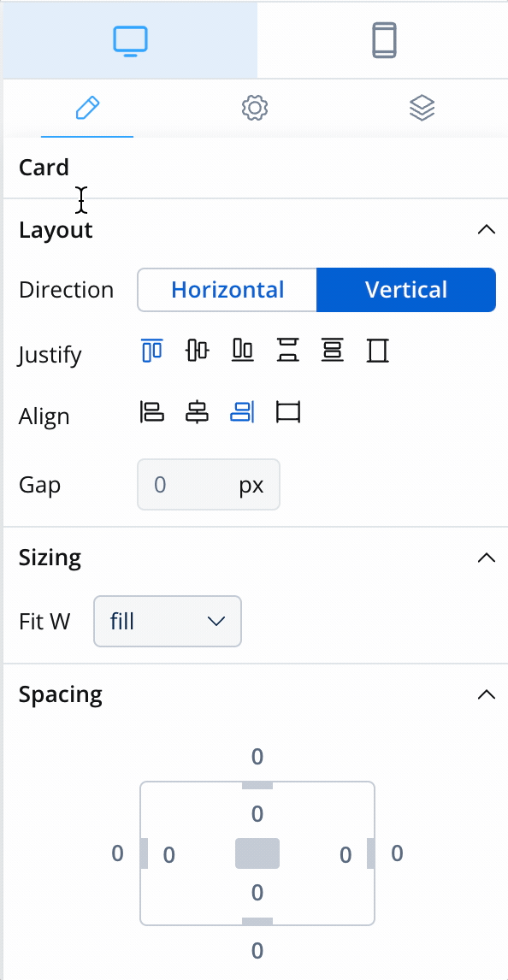The image size is (508, 980).
Task: Collapse the Sizing section
Action: [x=486, y=558]
